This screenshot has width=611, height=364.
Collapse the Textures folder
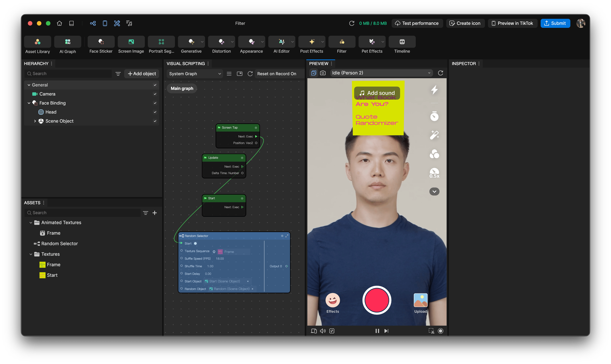(x=31, y=254)
